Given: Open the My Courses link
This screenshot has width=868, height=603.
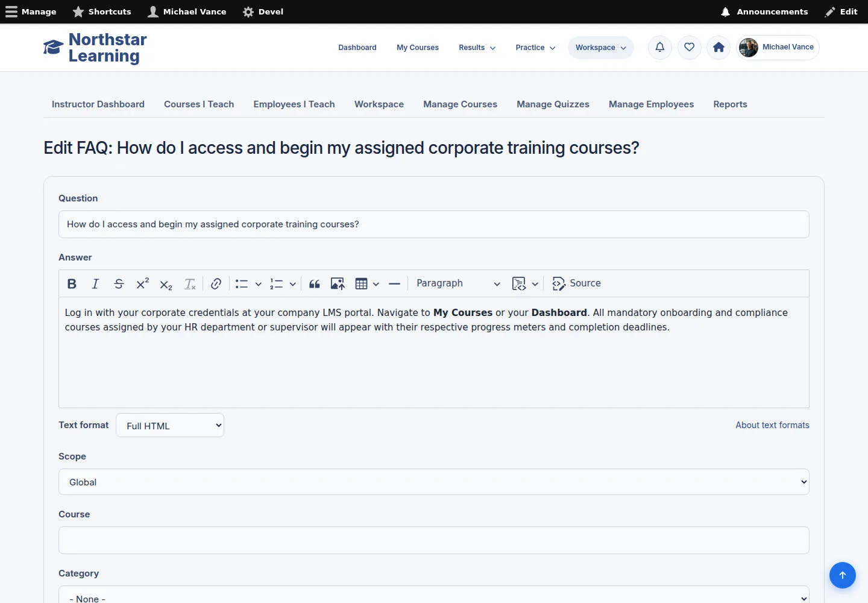Looking at the screenshot, I should pos(418,48).
